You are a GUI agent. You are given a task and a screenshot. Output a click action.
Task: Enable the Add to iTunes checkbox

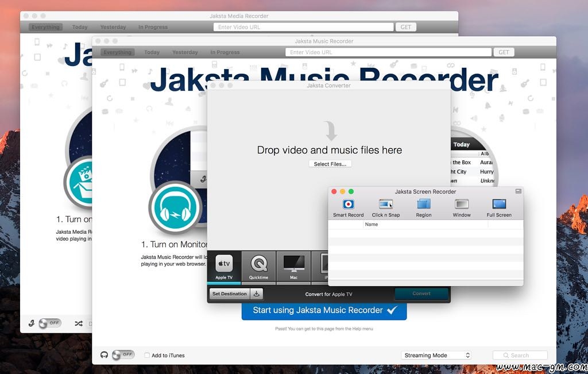(x=147, y=355)
